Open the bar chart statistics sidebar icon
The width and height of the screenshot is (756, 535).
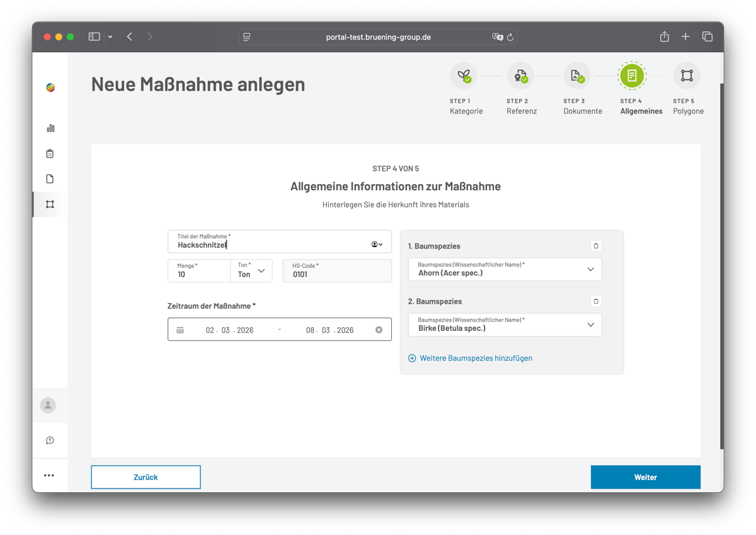click(x=50, y=127)
